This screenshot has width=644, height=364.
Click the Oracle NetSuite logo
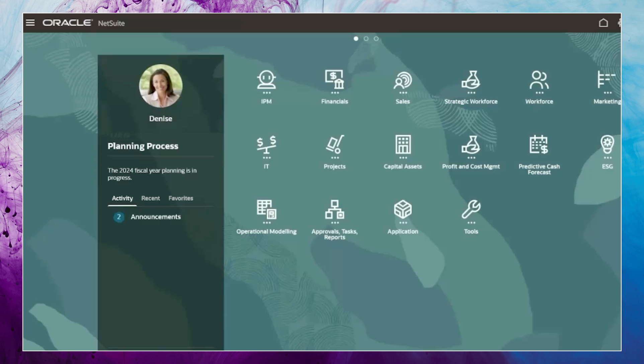pos(84,23)
